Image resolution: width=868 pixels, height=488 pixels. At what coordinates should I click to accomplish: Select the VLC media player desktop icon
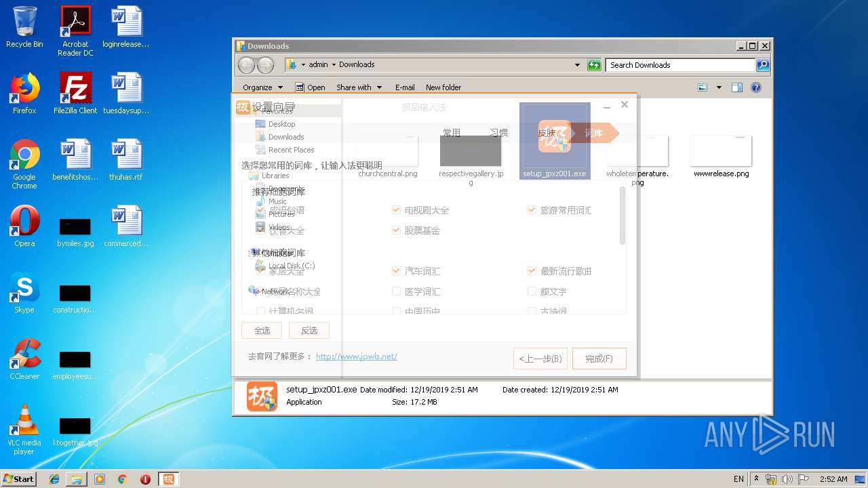point(24,430)
